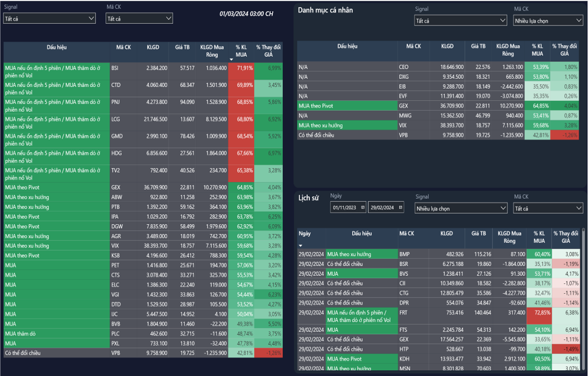Click the sort arrow under Ngày in history table
This screenshot has width=588, height=376.
click(301, 246)
